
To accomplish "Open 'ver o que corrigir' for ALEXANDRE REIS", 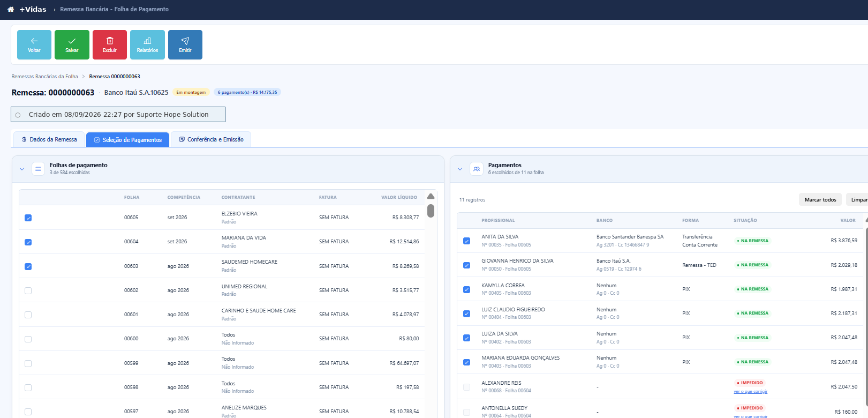I will tap(750, 392).
